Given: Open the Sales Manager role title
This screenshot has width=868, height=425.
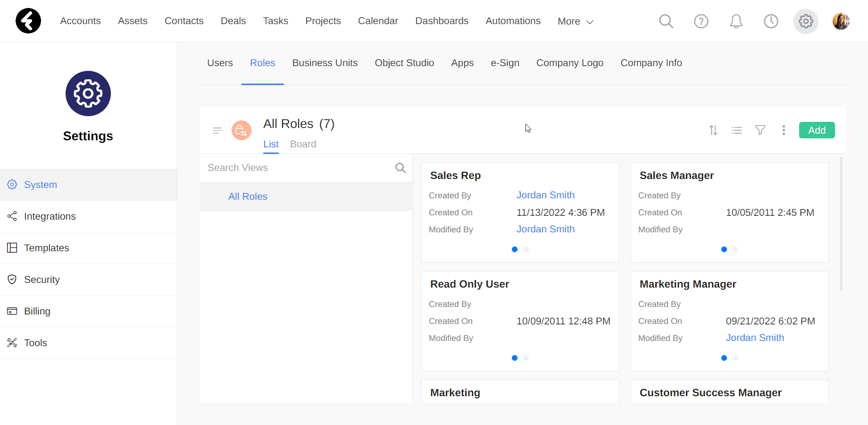Looking at the screenshot, I should 676,175.
